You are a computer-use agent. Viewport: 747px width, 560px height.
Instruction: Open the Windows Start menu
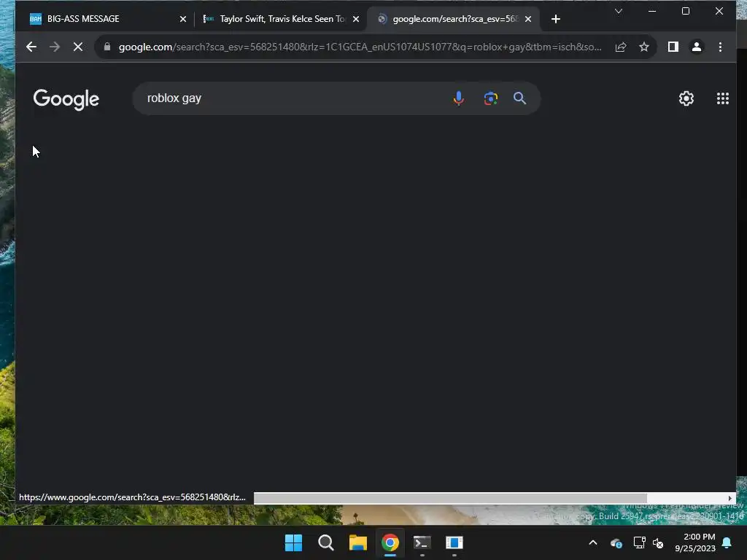tap(293, 542)
